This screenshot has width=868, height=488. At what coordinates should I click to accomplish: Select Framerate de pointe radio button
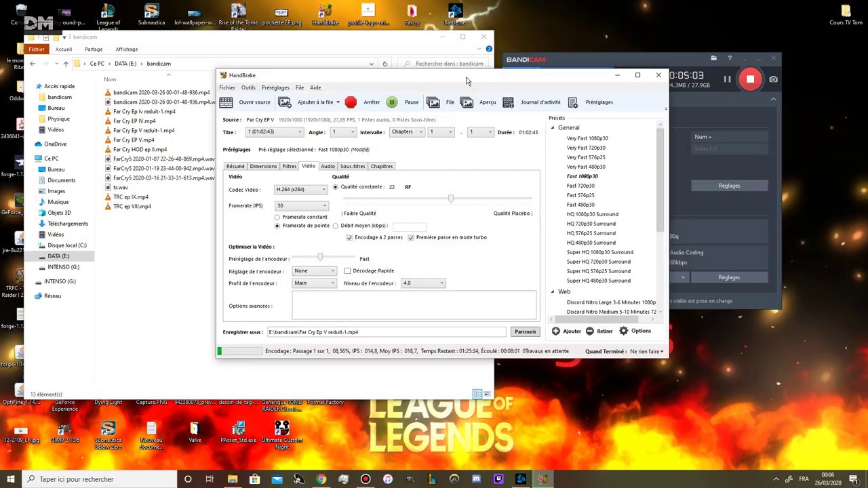(x=277, y=226)
